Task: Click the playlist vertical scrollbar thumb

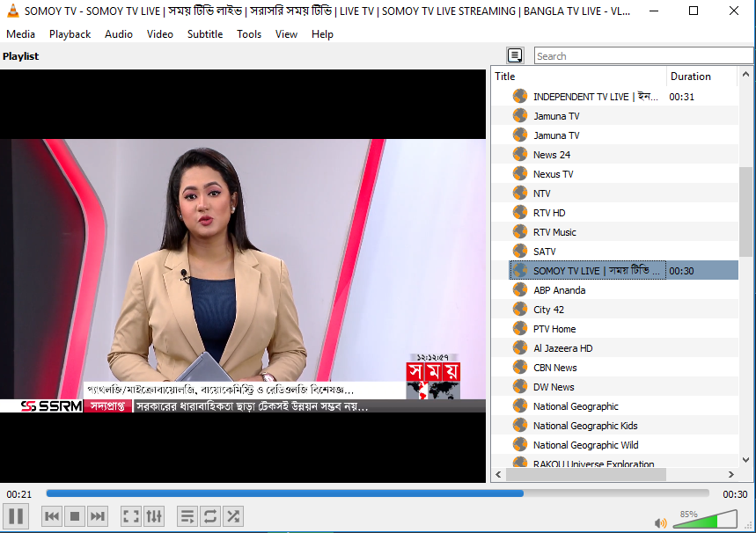Action: tap(745, 213)
